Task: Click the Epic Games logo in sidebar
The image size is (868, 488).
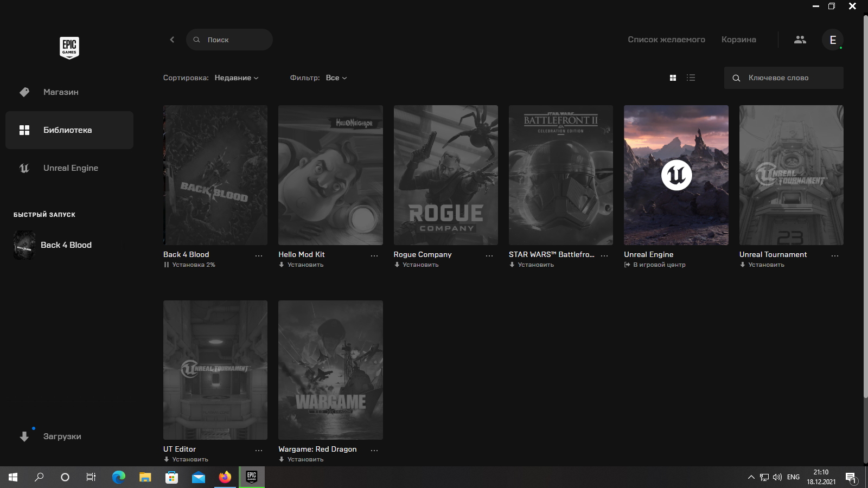Action: click(x=69, y=48)
